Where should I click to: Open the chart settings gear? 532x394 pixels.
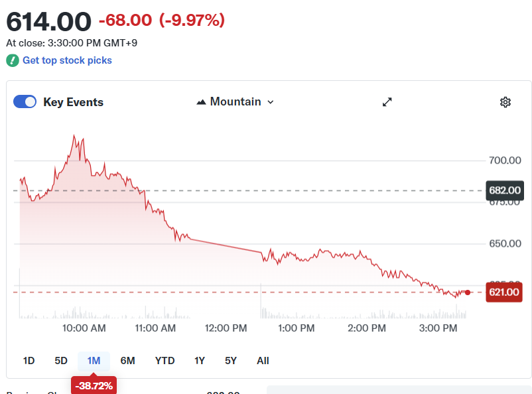coord(505,101)
